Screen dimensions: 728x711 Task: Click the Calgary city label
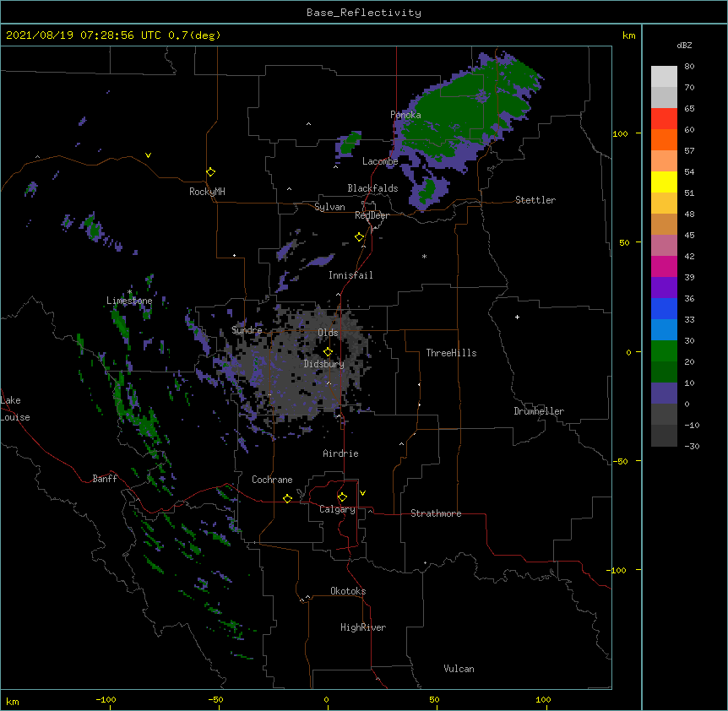[337, 509]
